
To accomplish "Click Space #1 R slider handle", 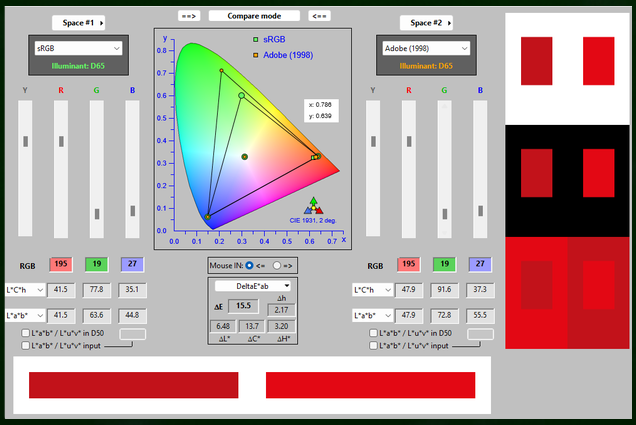I will (x=61, y=142).
